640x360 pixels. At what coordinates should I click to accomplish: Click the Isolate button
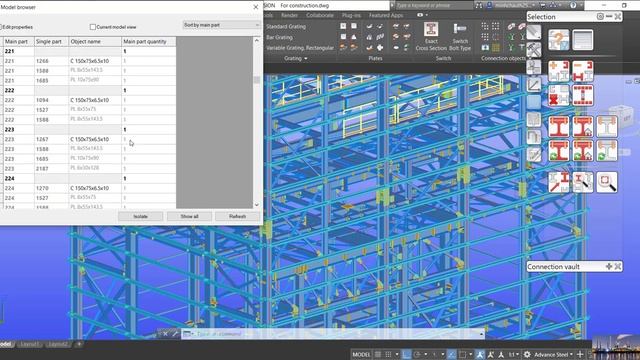(x=140, y=216)
